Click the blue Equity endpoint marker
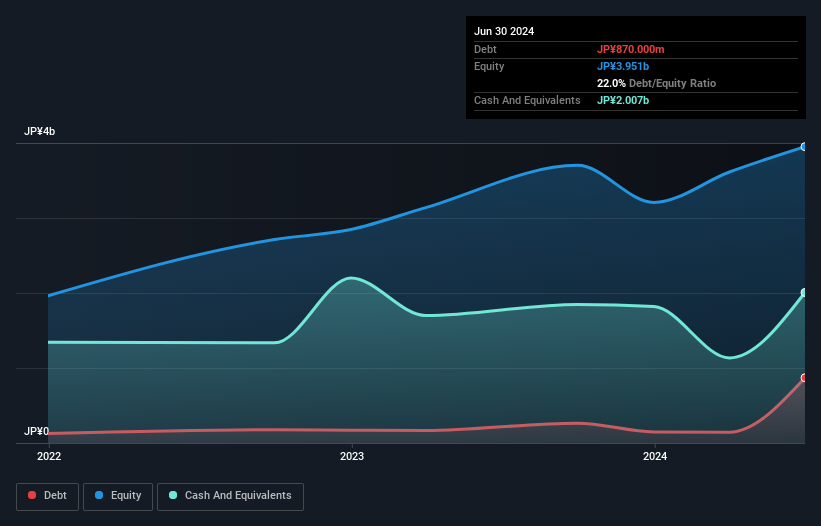The height and width of the screenshot is (526, 821). point(804,147)
